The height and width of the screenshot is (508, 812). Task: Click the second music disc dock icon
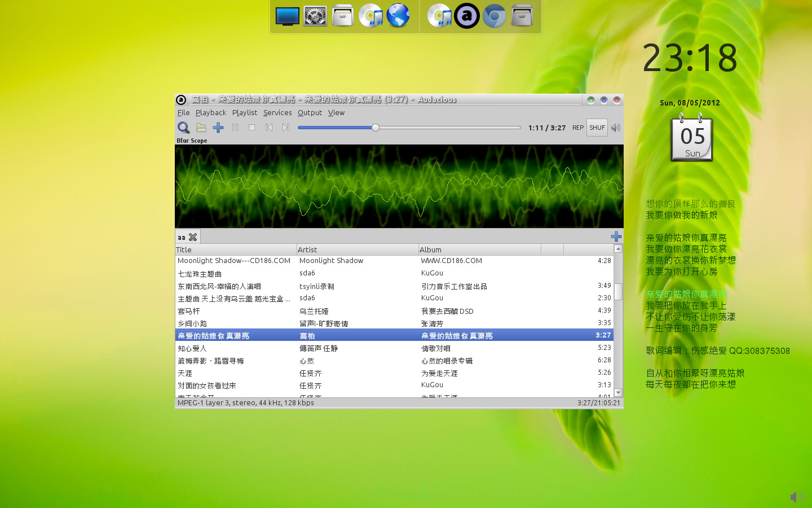tap(439, 16)
